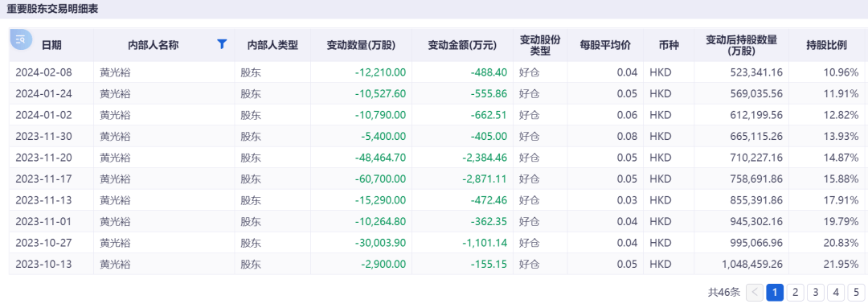Screen dimensions: 868x308
Task: Click the previous page arrow
Action: tap(755, 292)
